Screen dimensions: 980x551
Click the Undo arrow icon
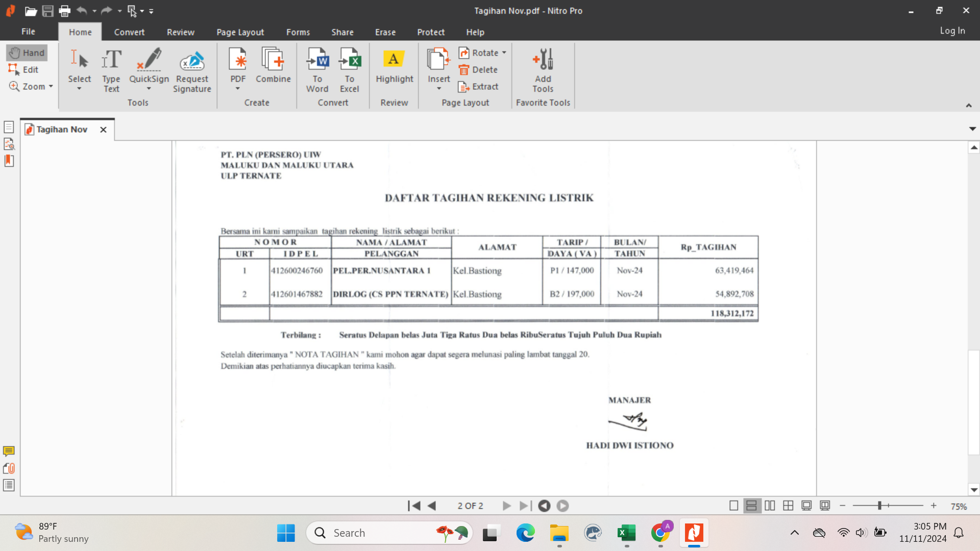coord(82,10)
